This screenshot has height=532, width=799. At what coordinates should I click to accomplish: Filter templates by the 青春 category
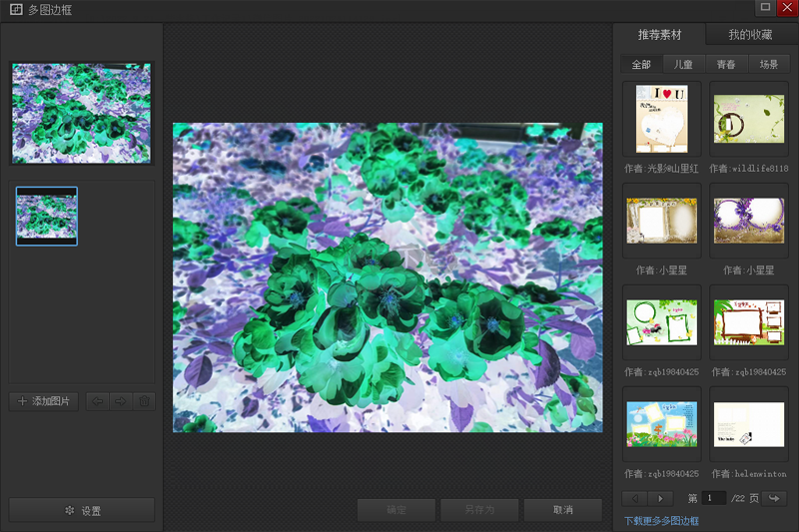pos(726,65)
